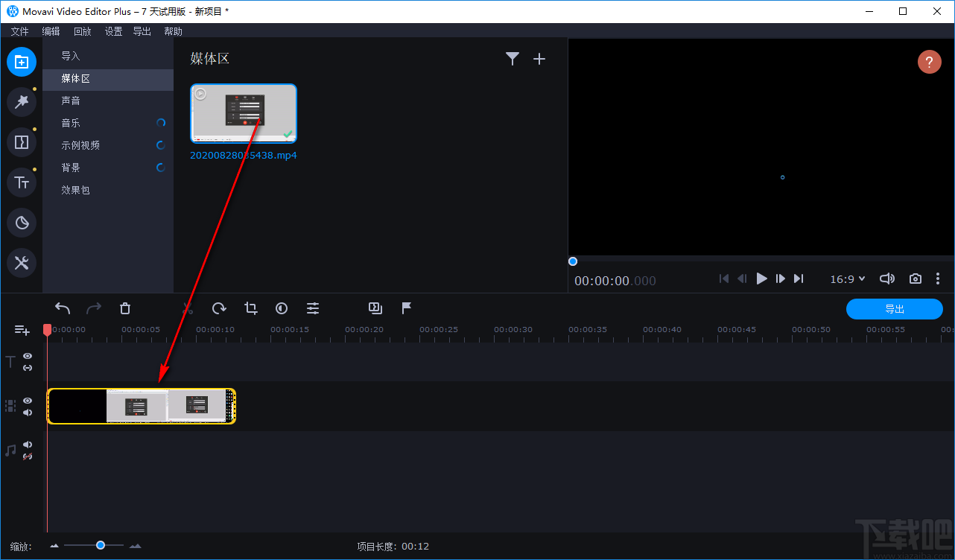Click the preview seek bar handle
The height and width of the screenshot is (560, 955).
[x=573, y=261]
